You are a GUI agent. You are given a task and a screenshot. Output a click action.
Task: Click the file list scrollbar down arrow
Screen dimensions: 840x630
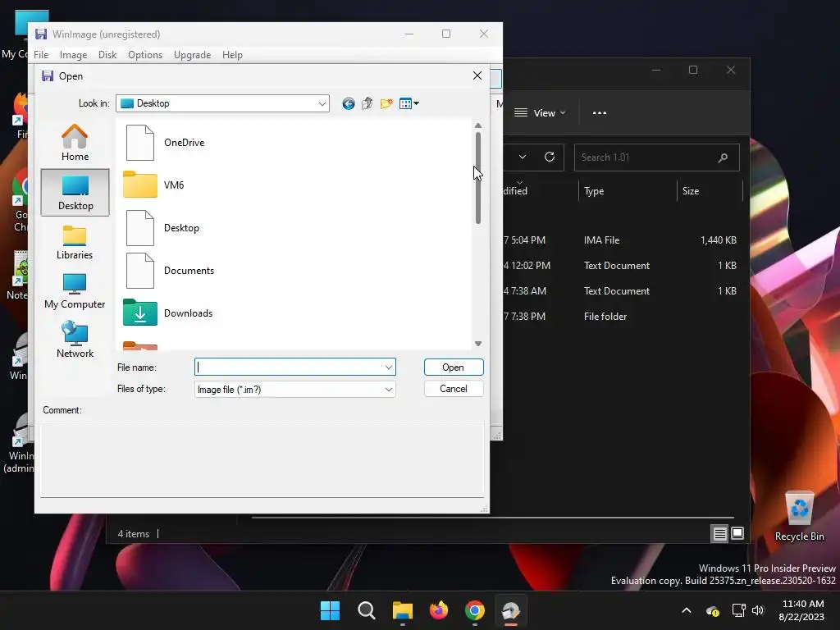coord(478,344)
